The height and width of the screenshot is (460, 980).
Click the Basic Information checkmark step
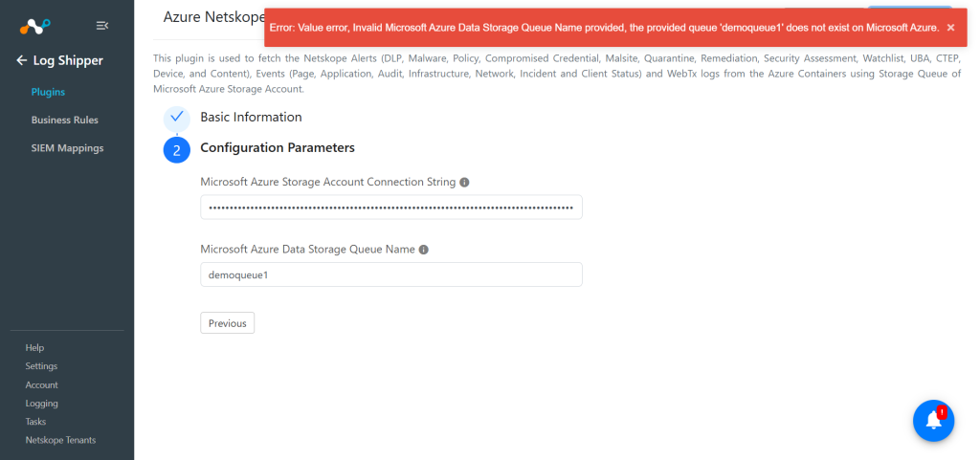click(x=177, y=118)
